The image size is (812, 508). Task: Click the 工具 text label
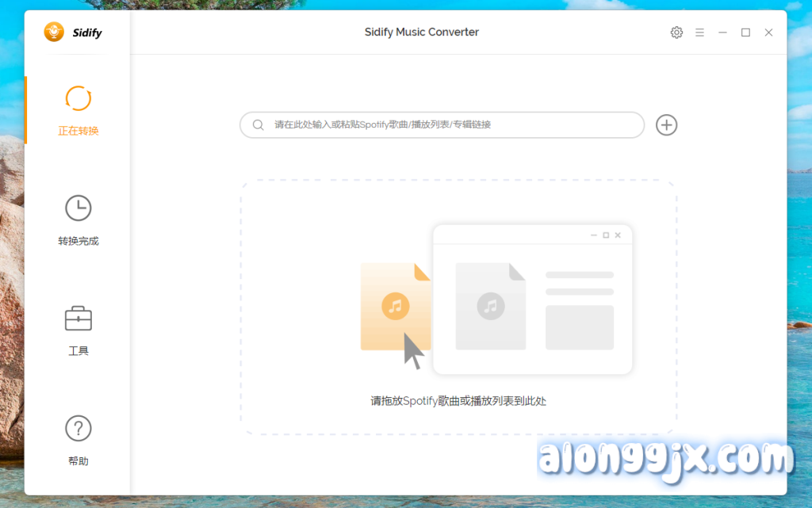(x=78, y=351)
